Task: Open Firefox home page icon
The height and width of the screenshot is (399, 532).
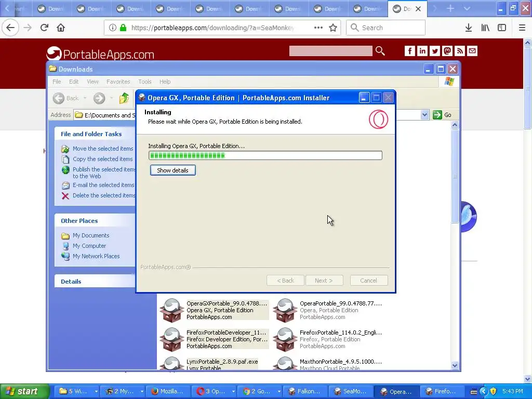Action: click(x=61, y=28)
